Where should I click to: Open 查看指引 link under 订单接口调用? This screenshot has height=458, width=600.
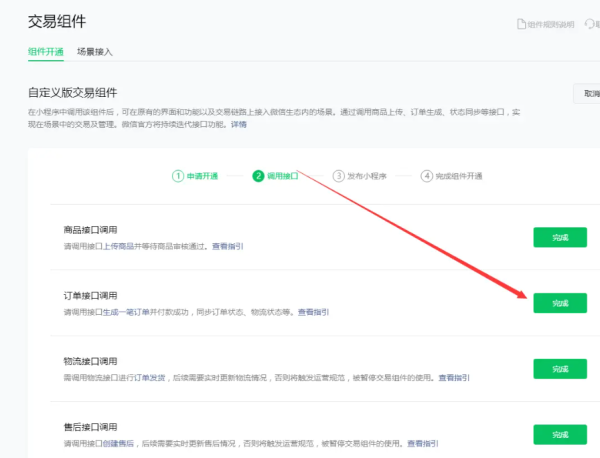click(313, 312)
